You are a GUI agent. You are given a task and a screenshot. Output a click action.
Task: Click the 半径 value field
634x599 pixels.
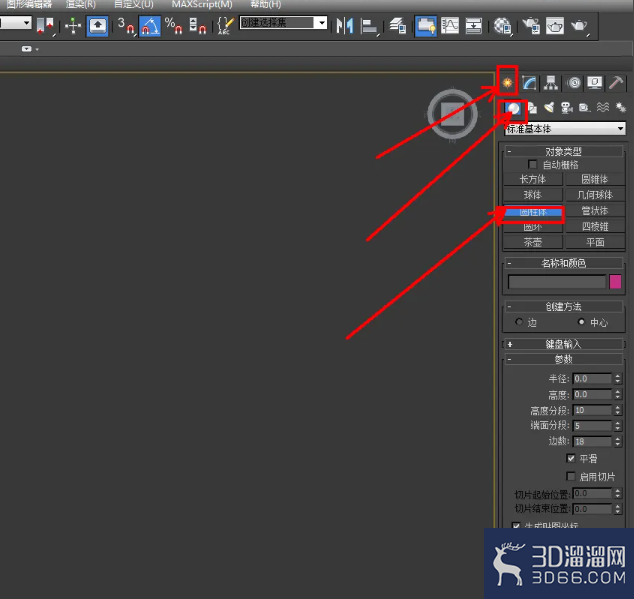tap(592, 379)
